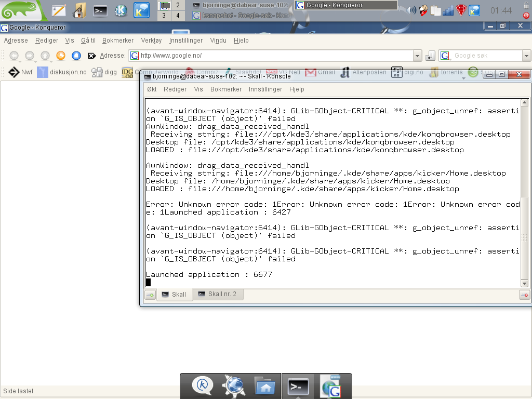
Task: Open Klipper clipboard tray icon
Action: [436, 10]
